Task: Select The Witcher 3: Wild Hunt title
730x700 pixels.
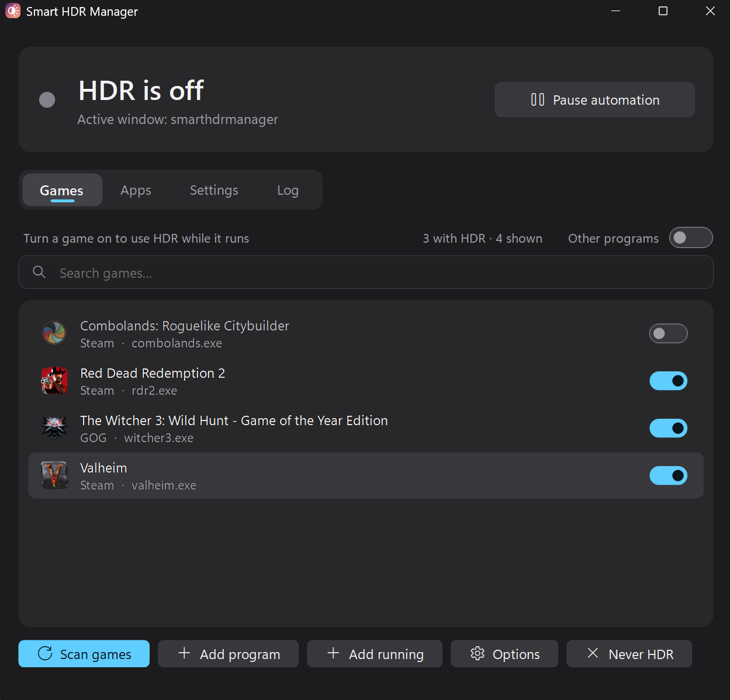Action: point(234,420)
